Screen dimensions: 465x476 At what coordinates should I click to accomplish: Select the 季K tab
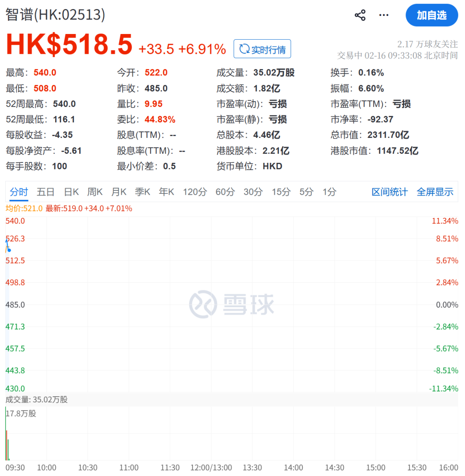143,192
